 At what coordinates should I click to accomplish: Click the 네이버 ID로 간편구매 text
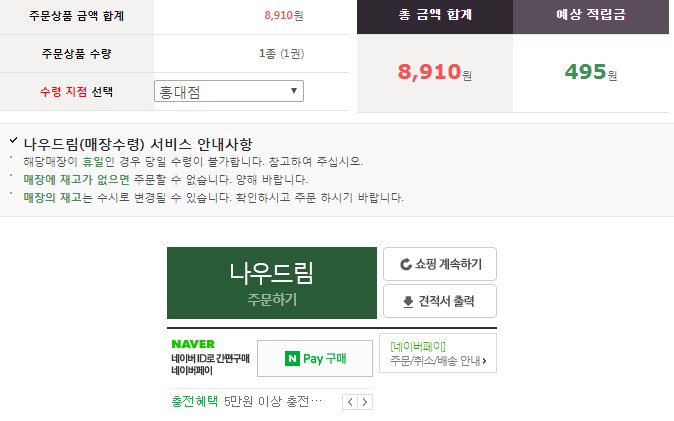point(210,359)
